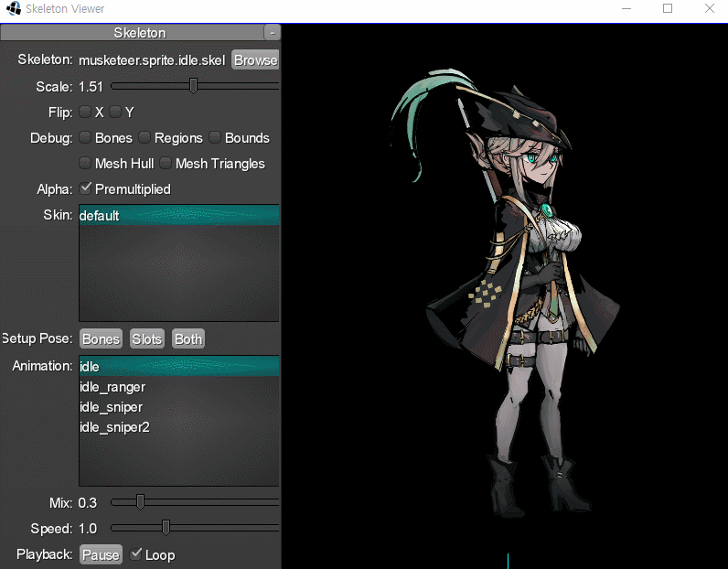Reset setup pose with Both button
Viewport: 728px width, 569px height.
click(188, 339)
